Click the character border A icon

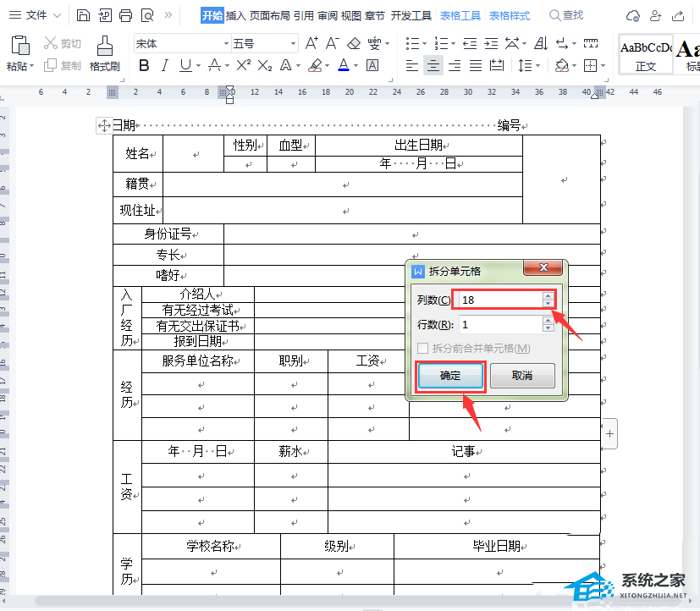point(372,66)
